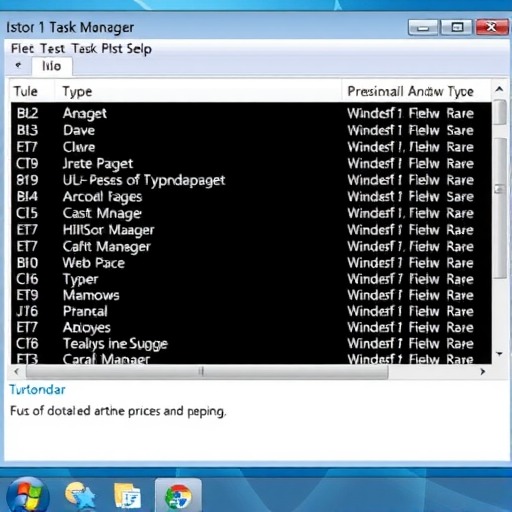Select the Prancal row
Image resolution: width=512 pixels, height=512 pixels.
pos(251,311)
